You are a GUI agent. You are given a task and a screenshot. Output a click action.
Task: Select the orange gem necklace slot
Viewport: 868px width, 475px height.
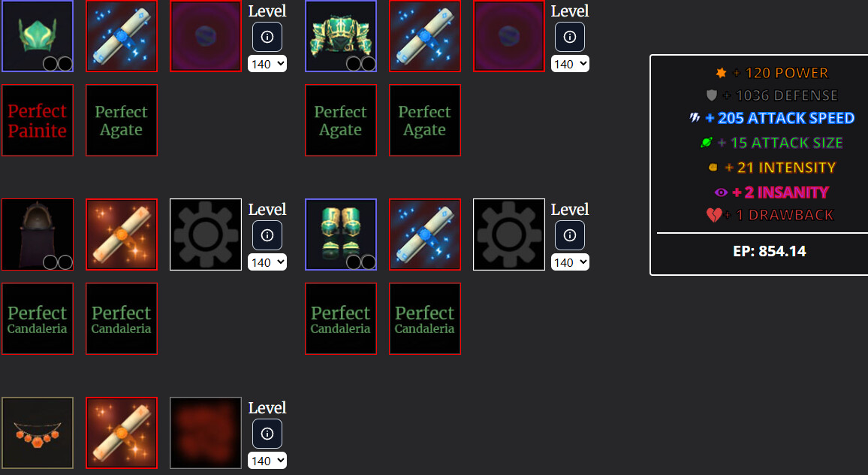click(x=38, y=433)
